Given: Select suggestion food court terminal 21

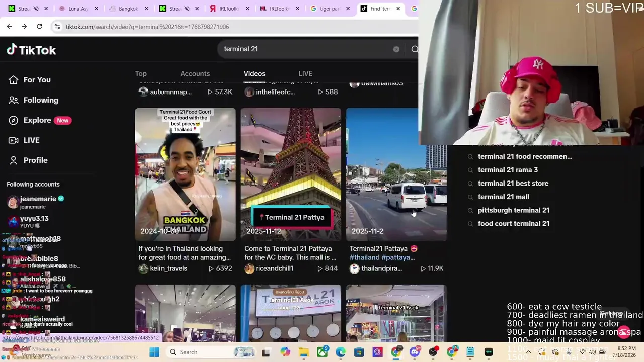Looking at the screenshot, I should point(514,224).
